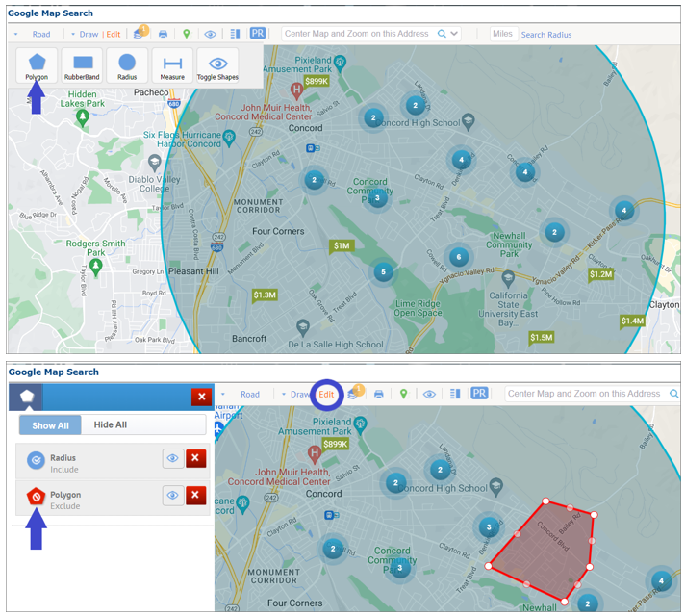Image resolution: width=685 pixels, height=616 pixels.
Task: Click the Toggle Shapes eye button
Action: pos(217,64)
